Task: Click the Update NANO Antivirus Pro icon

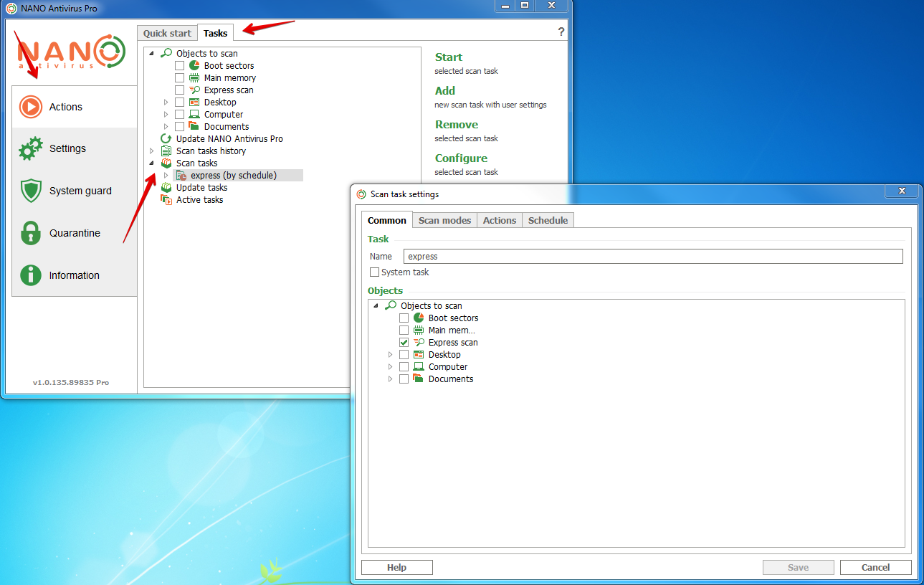Action: pyautogui.click(x=166, y=139)
